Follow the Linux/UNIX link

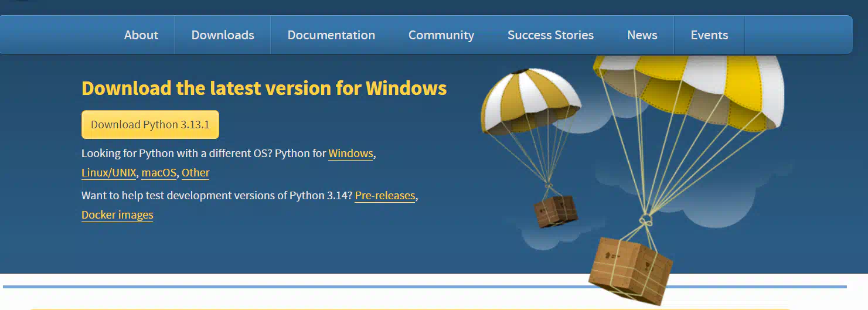[109, 173]
